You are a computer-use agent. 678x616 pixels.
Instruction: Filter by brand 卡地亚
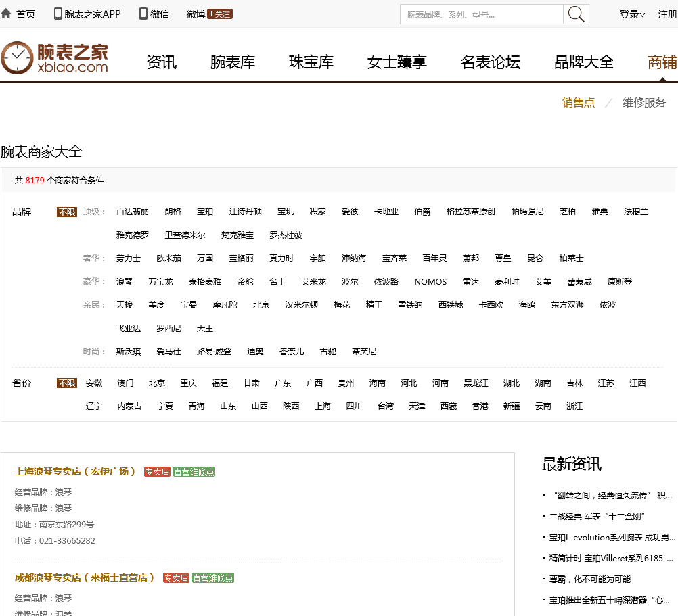[x=386, y=212]
